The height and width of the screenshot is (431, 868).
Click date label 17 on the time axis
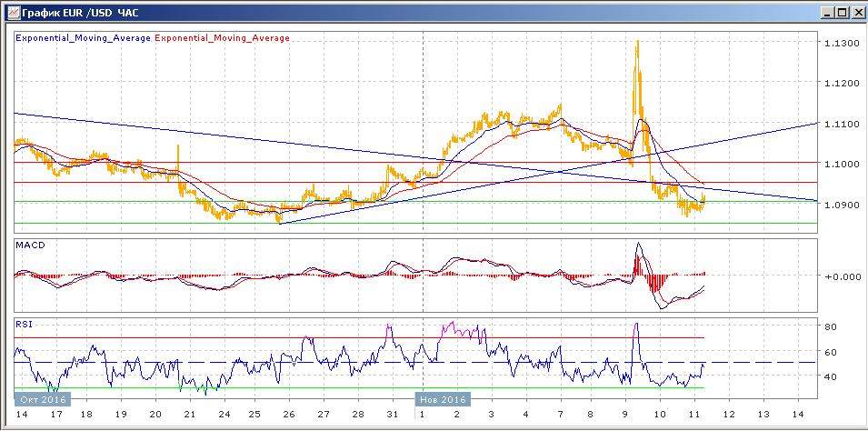point(55,415)
